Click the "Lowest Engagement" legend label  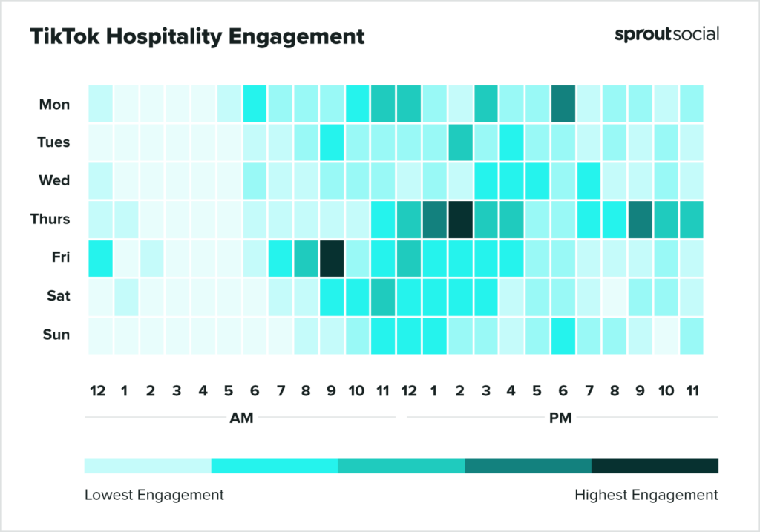[x=154, y=495]
